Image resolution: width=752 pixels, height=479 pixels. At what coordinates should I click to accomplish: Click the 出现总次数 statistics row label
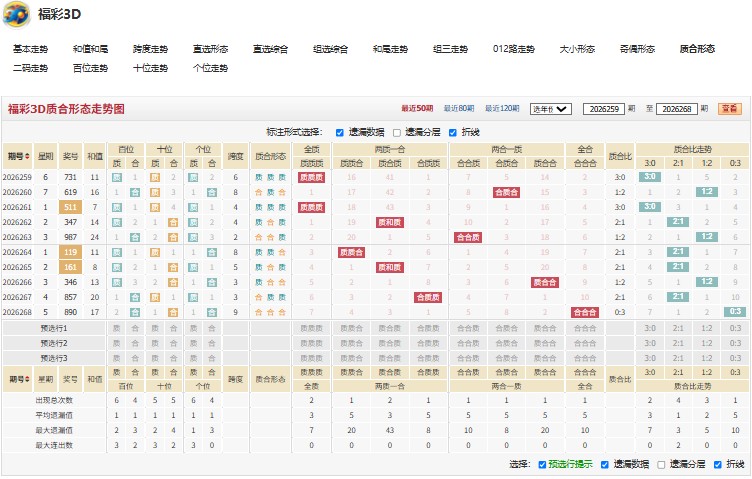(x=54, y=400)
